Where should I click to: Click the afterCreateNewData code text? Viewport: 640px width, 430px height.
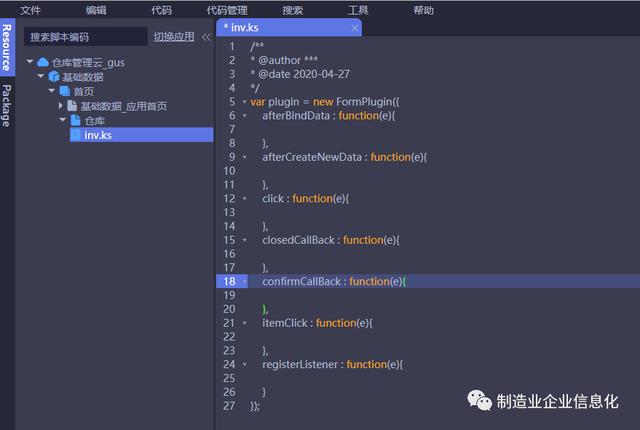tap(312, 157)
